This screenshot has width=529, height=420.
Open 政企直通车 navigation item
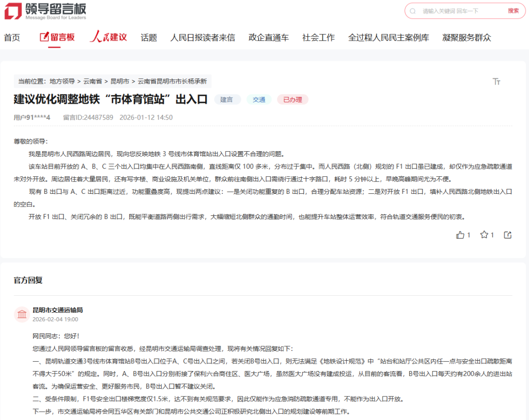[x=268, y=38]
